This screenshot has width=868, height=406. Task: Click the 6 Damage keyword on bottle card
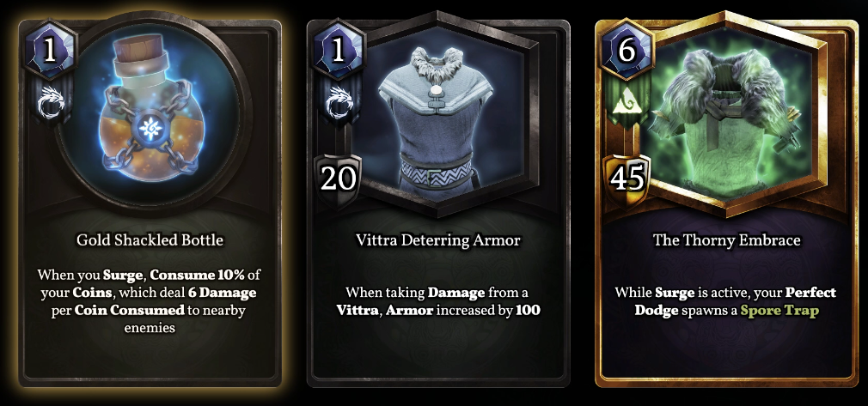[229, 292]
